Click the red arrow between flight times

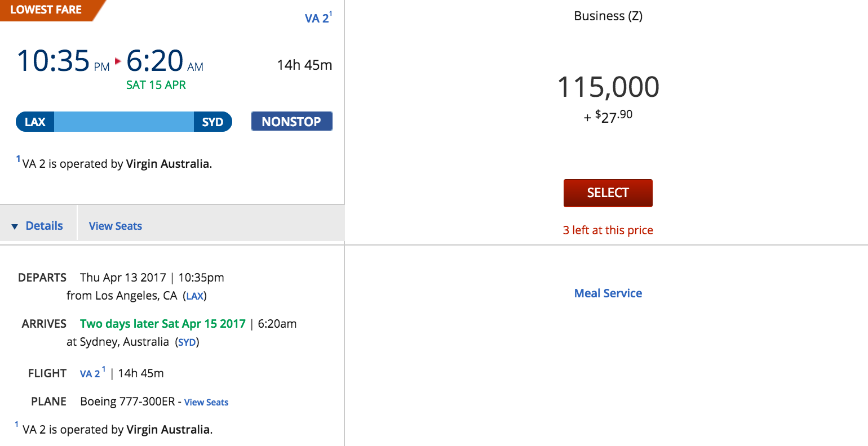click(118, 61)
